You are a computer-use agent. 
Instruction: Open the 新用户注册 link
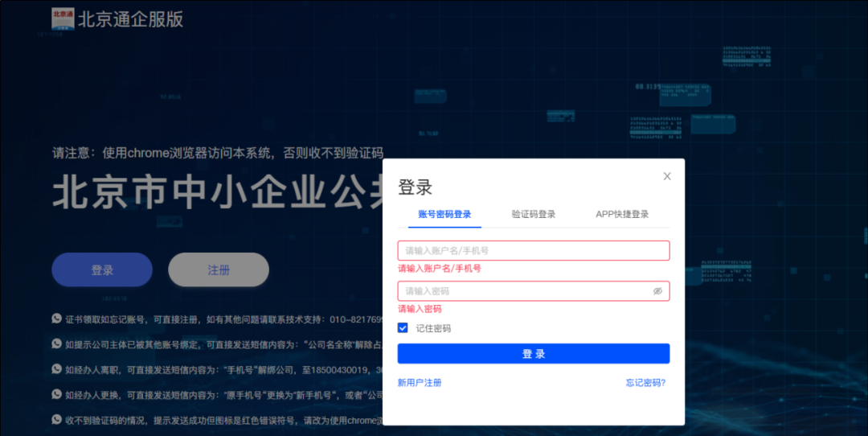tap(420, 383)
